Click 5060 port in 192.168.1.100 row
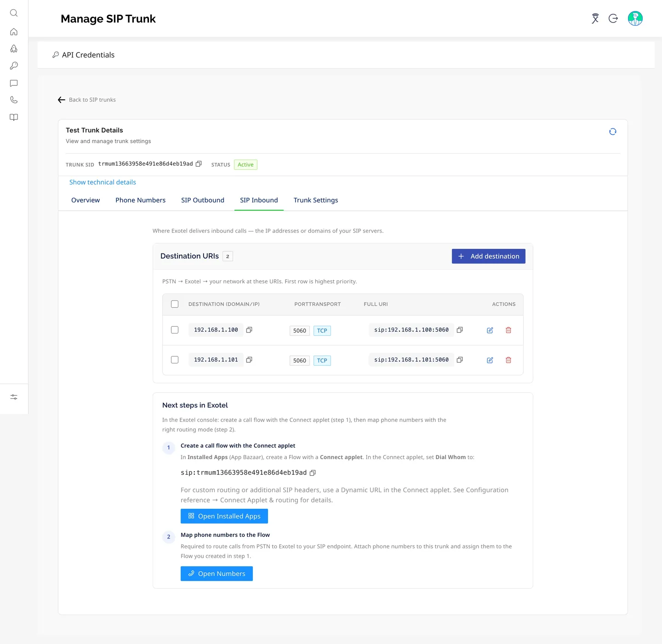The image size is (662, 644). 300,331
